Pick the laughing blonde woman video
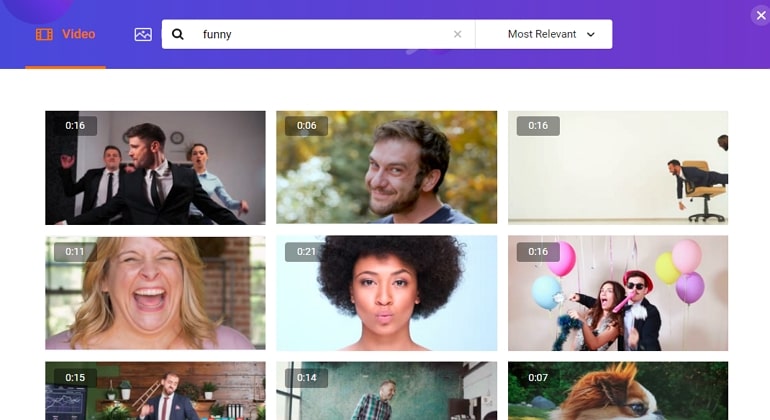 [155, 293]
